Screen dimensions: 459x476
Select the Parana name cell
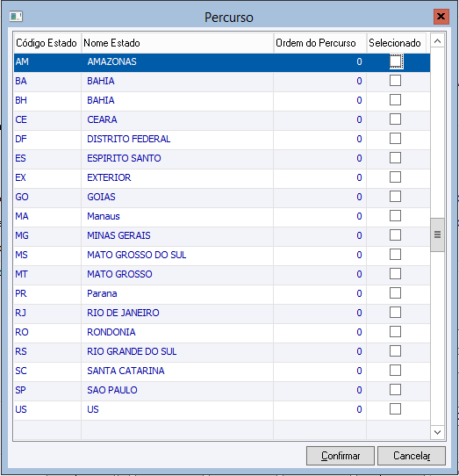177,293
